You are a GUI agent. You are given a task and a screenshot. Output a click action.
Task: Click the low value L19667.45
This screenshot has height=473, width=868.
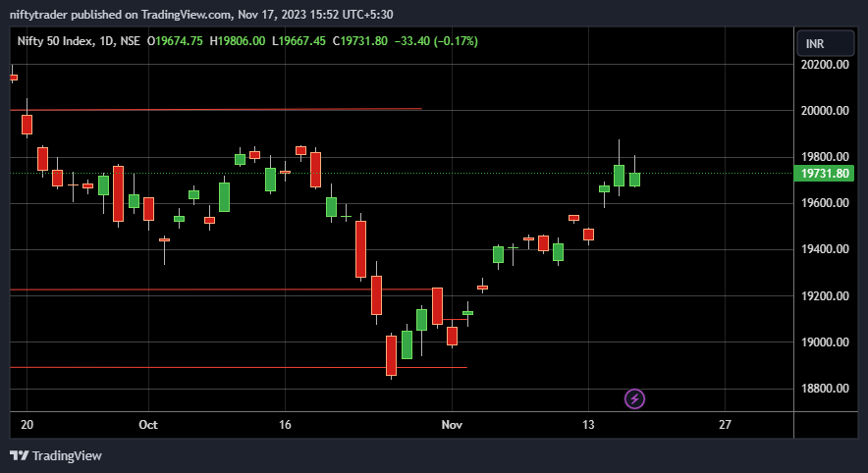pyautogui.click(x=298, y=41)
